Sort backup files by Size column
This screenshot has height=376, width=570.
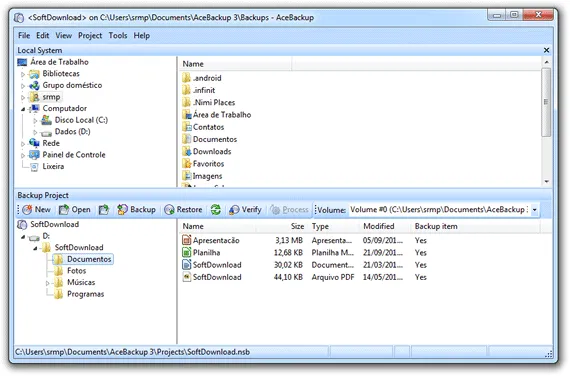[281, 226]
